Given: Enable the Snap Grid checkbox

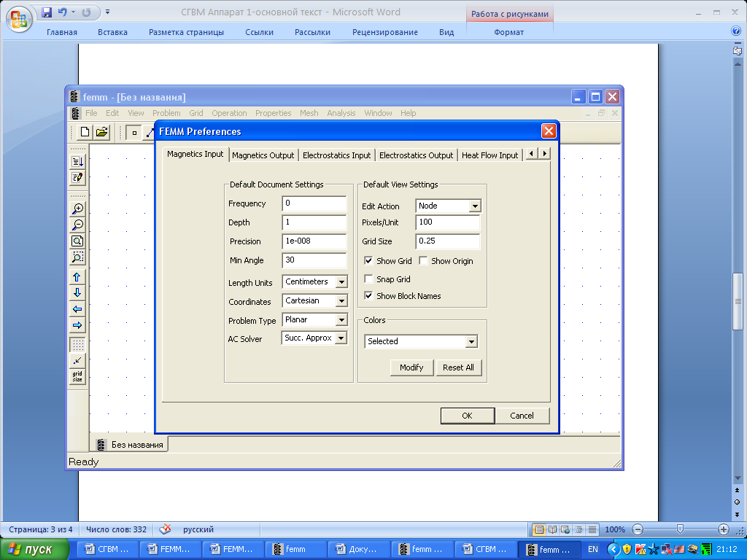Looking at the screenshot, I should tap(368, 279).
